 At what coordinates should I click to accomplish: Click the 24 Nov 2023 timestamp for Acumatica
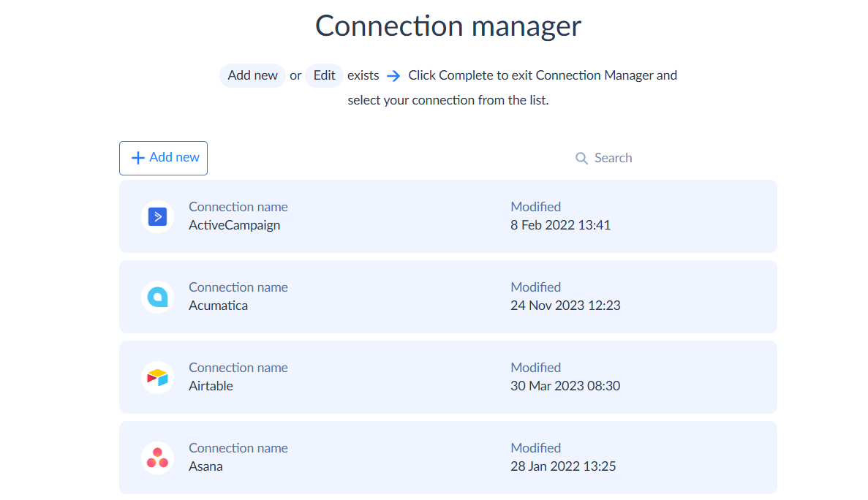(x=565, y=306)
